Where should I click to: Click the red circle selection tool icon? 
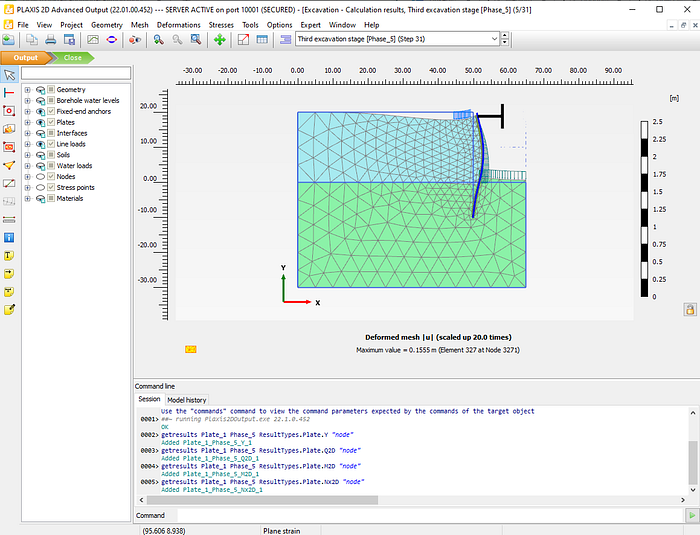(x=9, y=111)
